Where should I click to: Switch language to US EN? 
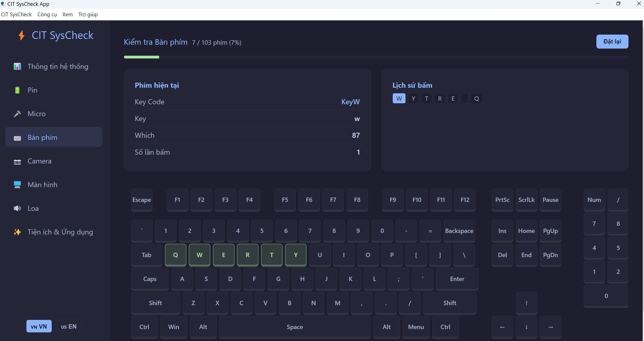pyautogui.click(x=68, y=326)
